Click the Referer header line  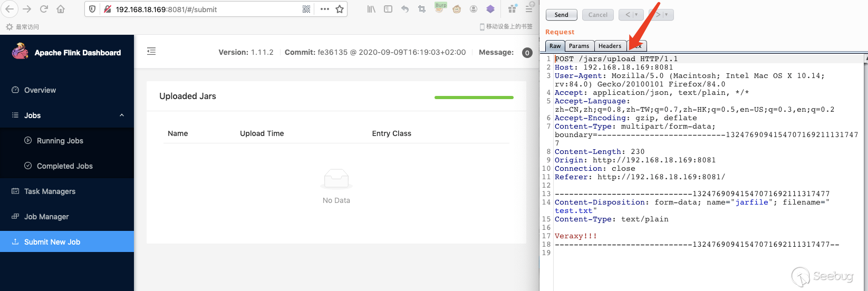(640, 177)
